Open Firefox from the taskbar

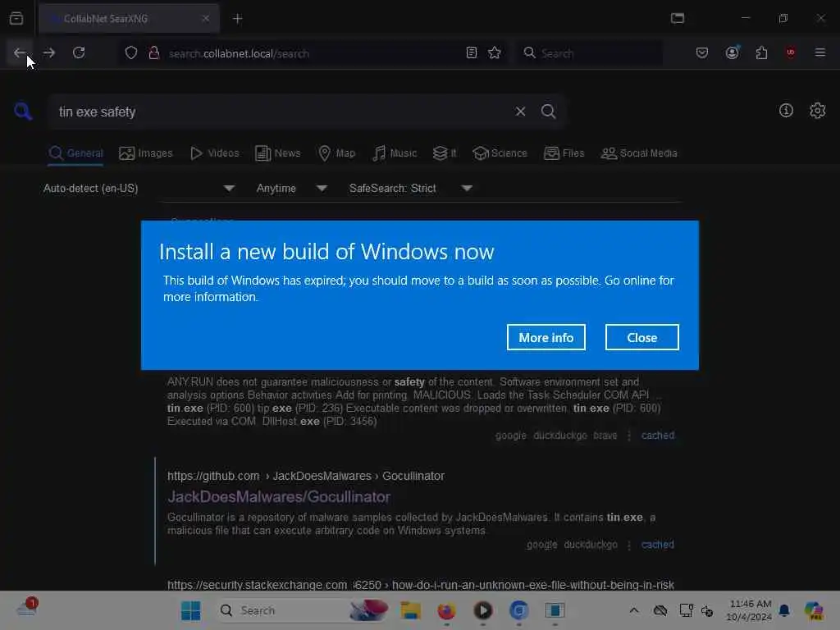[x=446, y=610]
